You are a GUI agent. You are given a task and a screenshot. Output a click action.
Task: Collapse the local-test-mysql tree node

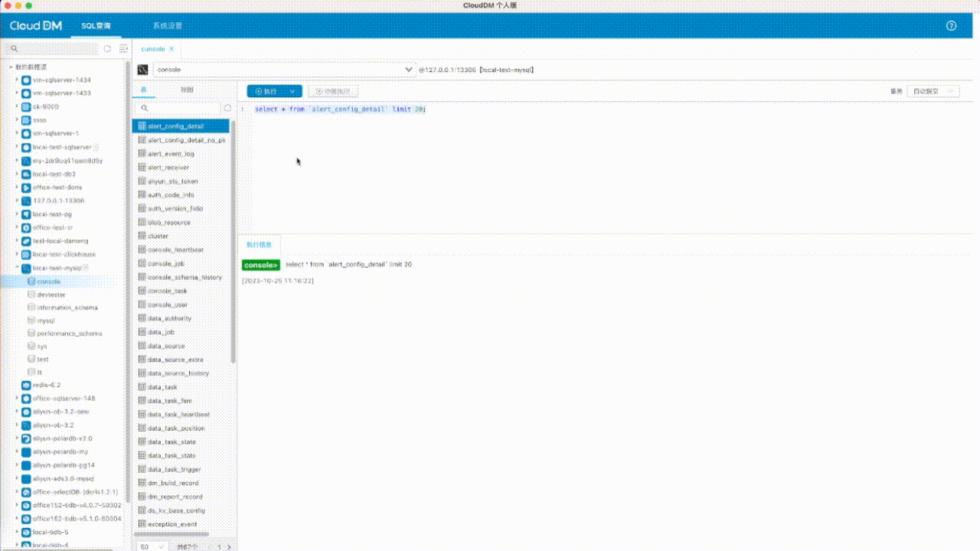coord(17,268)
